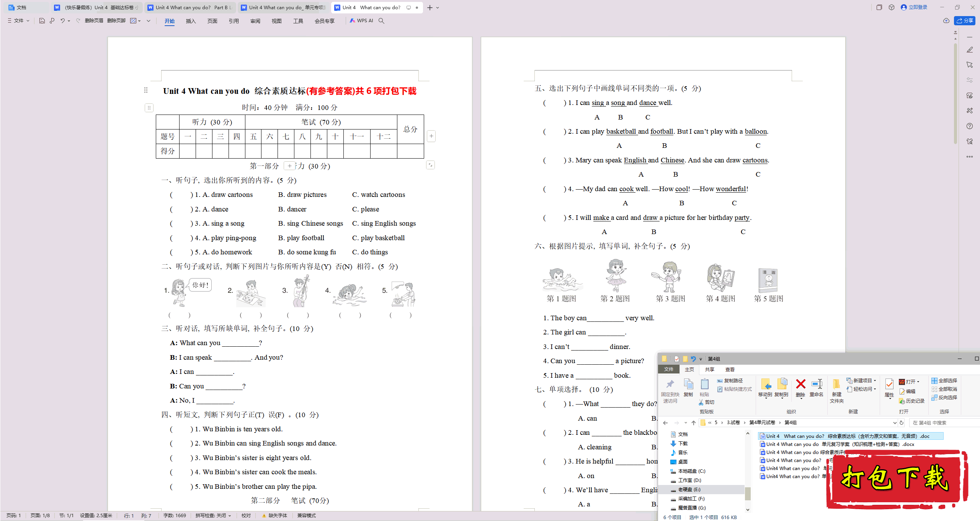The image size is (980, 521).
Task: Click 缺失字体 warning in status bar
Action: click(x=274, y=516)
